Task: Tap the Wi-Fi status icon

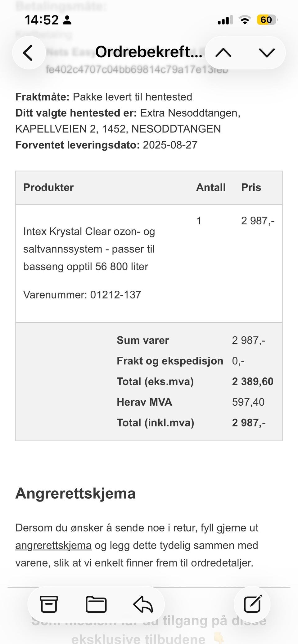Action: click(x=245, y=20)
